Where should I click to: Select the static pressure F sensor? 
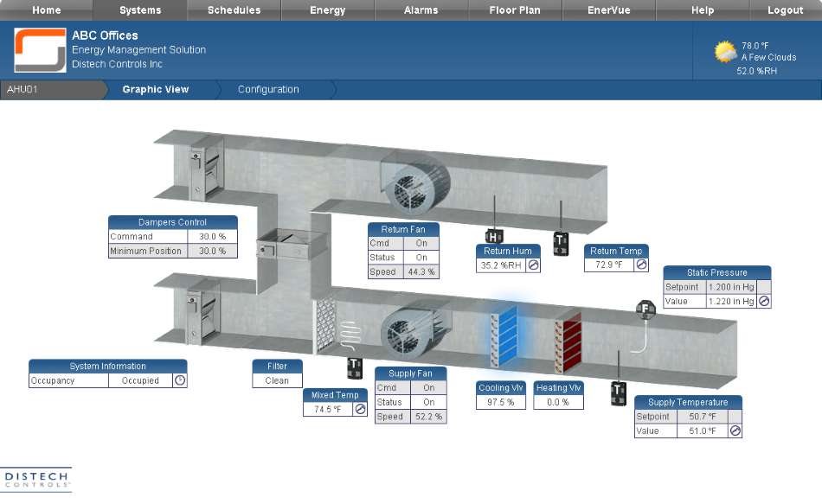[x=645, y=308]
